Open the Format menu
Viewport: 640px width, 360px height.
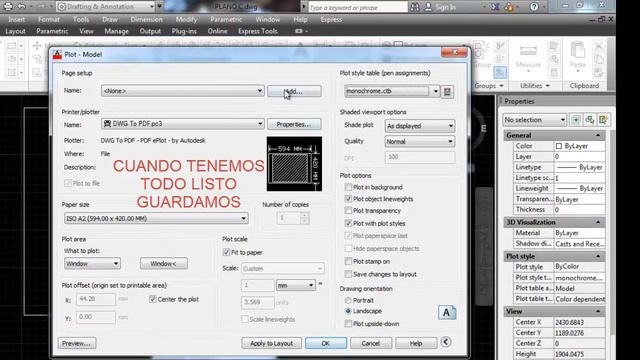(49, 20)
